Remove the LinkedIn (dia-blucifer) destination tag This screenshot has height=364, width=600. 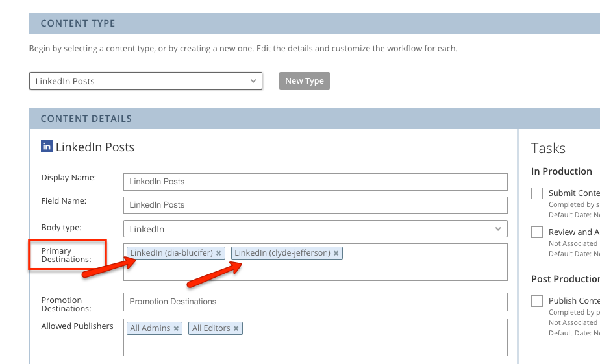click(218, 253)
